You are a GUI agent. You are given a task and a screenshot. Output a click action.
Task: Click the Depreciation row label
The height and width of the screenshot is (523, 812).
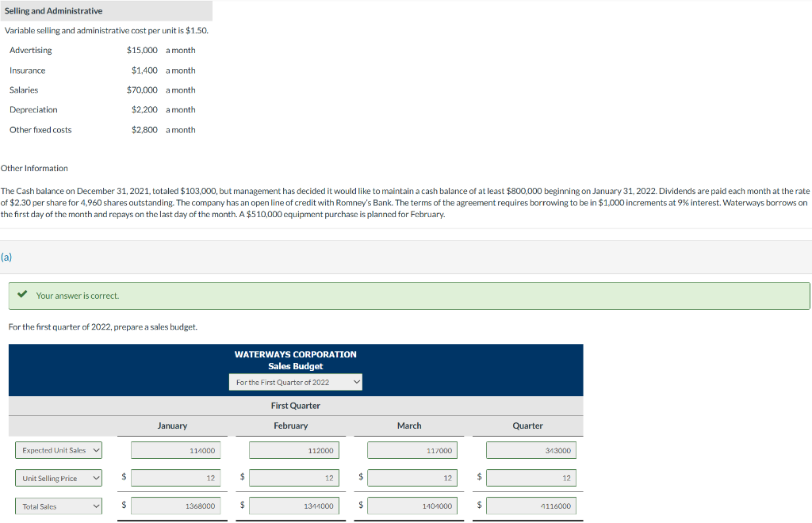point(33,109)
